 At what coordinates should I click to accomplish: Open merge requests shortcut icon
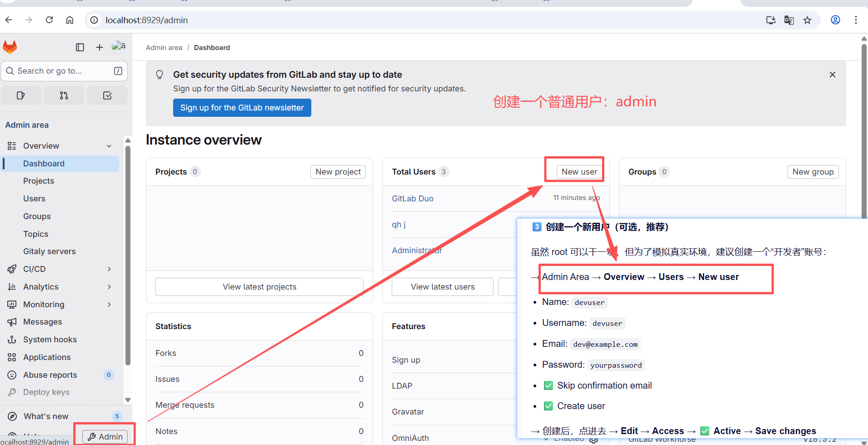(64, 95)
